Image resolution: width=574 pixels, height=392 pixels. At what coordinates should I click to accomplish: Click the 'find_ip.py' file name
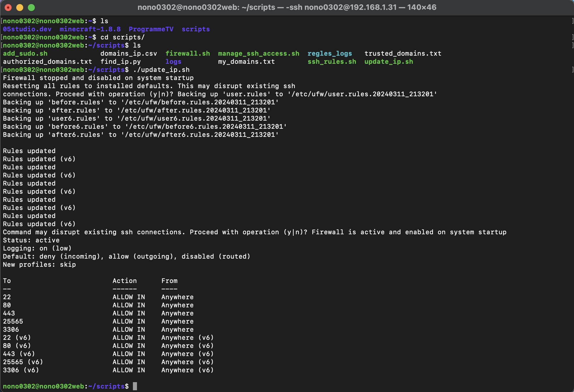(121, 61)
